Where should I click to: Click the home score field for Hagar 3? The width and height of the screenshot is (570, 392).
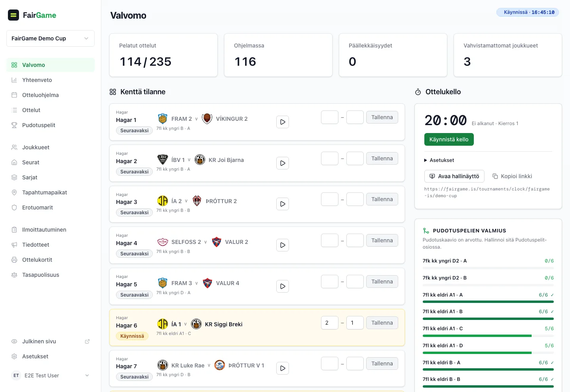tap(330, 199)
